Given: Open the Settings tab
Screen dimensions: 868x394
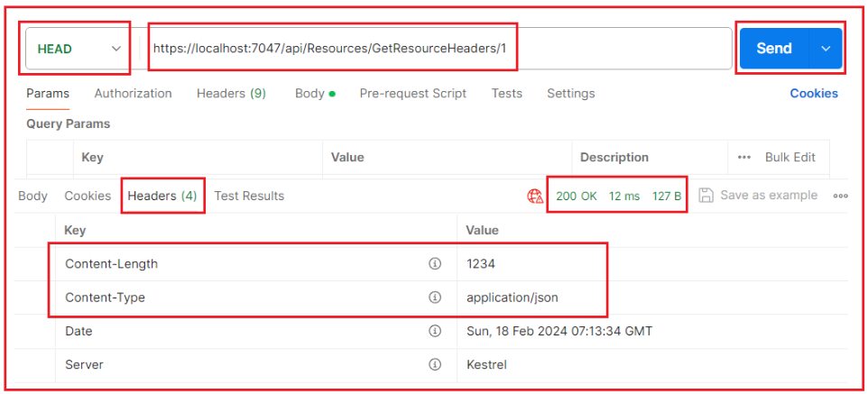Looking at the screenshot, I should [571, 94].
